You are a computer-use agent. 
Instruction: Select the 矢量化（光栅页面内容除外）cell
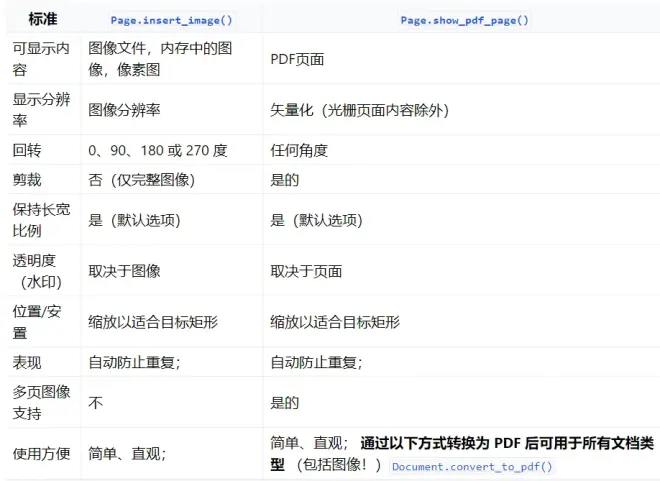tap(359, 110)
